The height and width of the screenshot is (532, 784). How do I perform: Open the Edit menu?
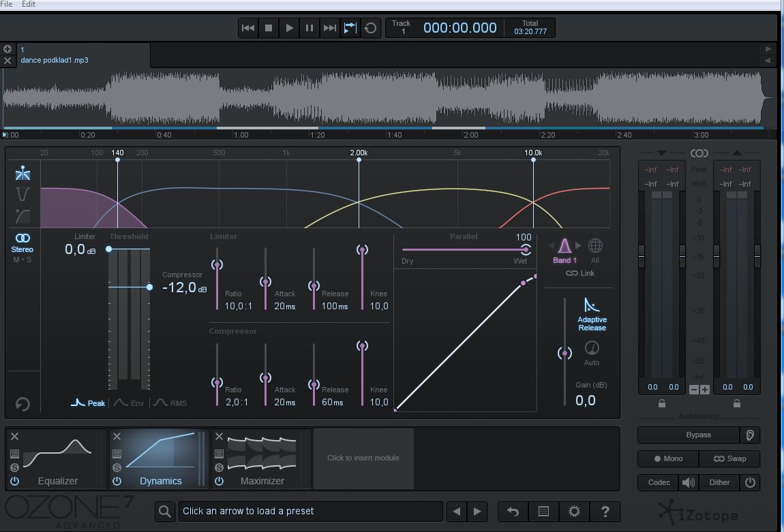29,4
